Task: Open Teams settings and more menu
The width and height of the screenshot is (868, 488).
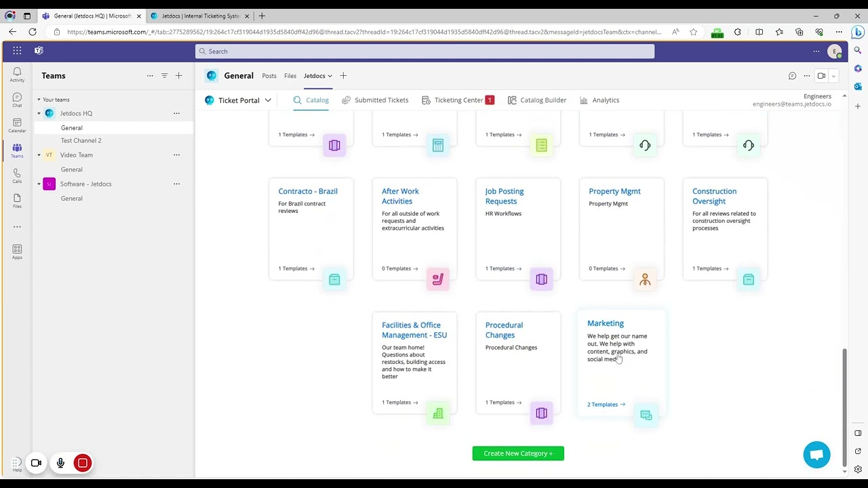Action: tap(816, 52)
